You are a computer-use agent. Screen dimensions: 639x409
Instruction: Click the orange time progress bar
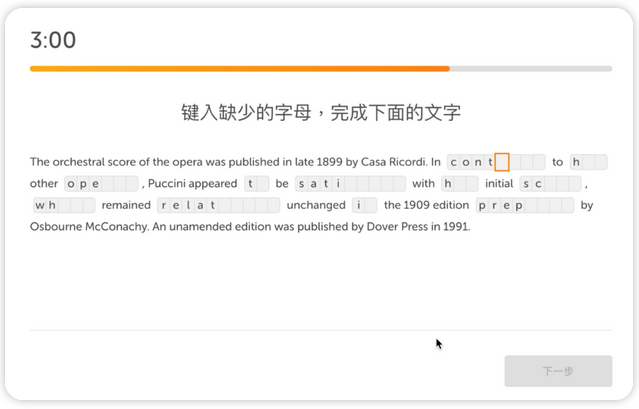pyautogui.click(x=321, y=69)
